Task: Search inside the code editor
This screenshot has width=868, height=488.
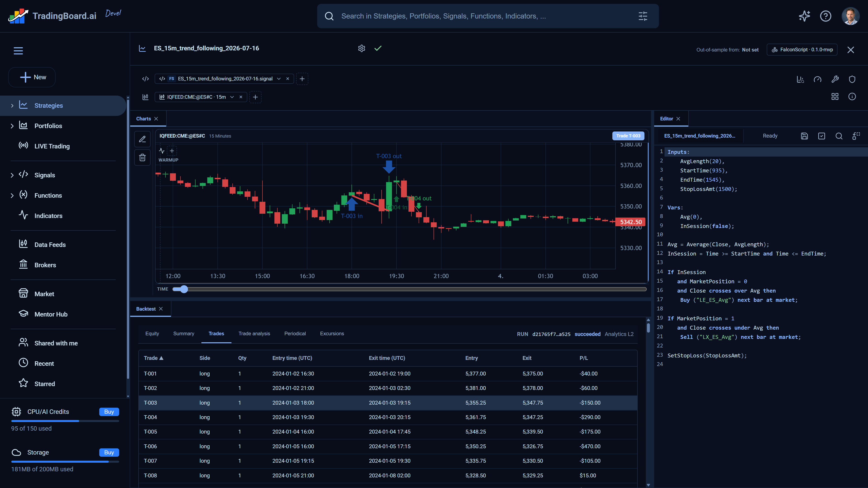Action: (839, 136)
